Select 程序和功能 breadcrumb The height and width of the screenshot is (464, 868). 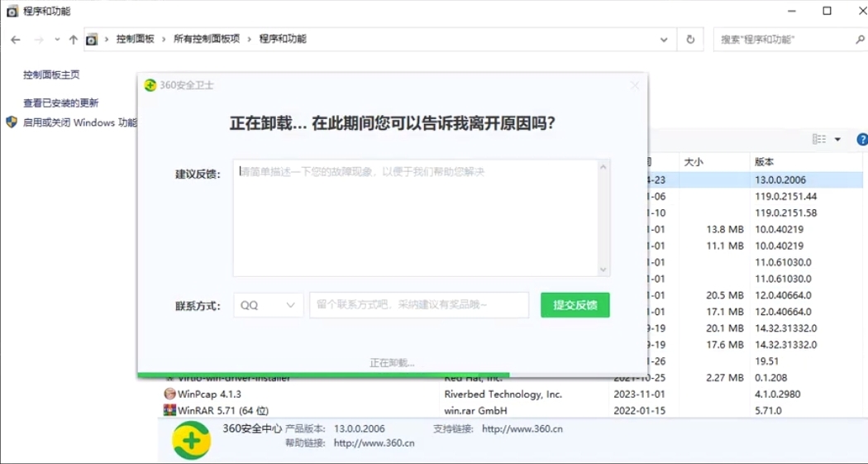pyautogui.click(x=283, y=39)
